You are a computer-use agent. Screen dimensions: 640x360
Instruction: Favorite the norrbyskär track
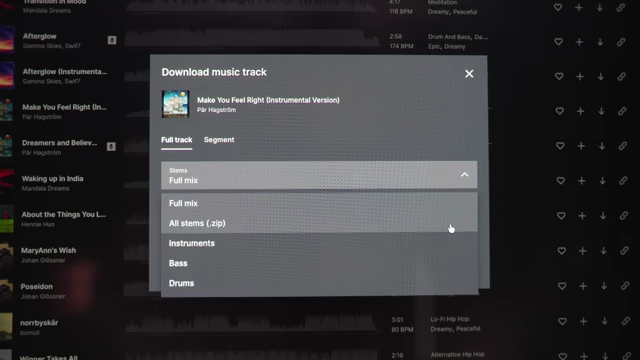point(562,321)
